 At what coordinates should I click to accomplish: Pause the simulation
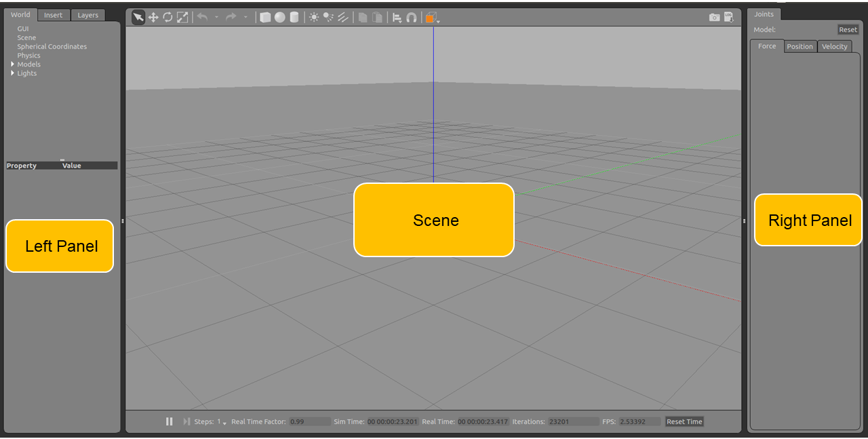tap(169, 421)
